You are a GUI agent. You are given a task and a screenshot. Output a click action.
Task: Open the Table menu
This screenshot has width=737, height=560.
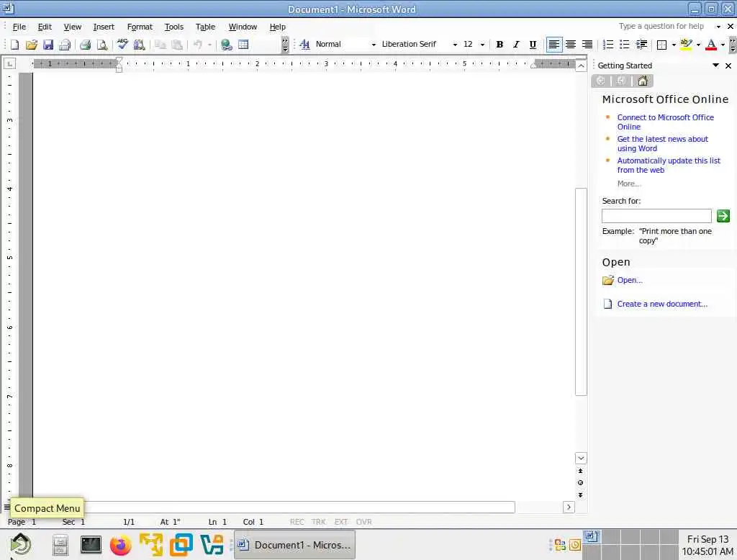pos(205,27)
